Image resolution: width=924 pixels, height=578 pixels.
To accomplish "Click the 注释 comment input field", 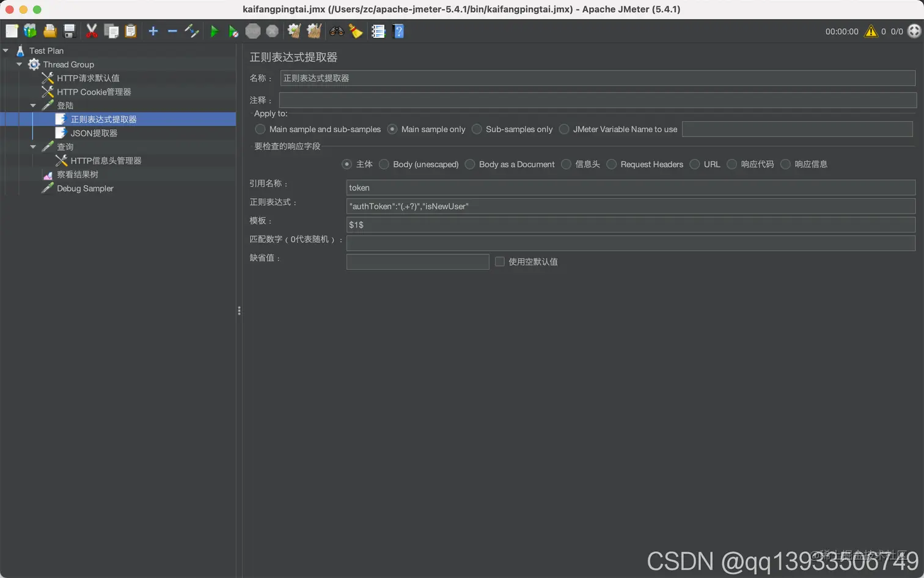I will coord(598,100).
